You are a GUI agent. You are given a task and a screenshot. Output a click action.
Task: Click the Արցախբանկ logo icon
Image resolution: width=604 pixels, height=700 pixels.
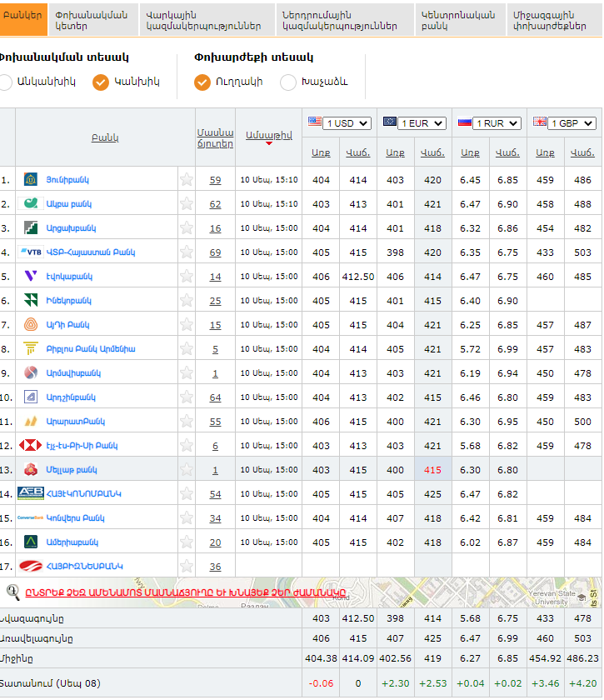tap(30, 227)
